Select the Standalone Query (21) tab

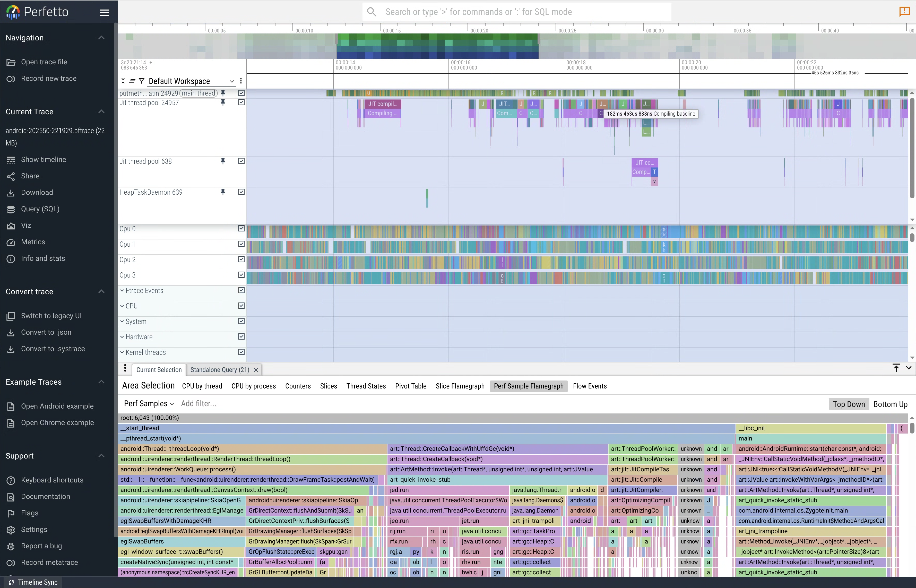point(220,370)
